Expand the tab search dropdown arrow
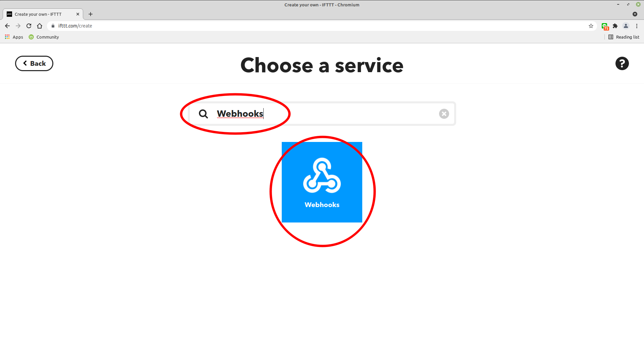644x349 pixels. [635, 14]
